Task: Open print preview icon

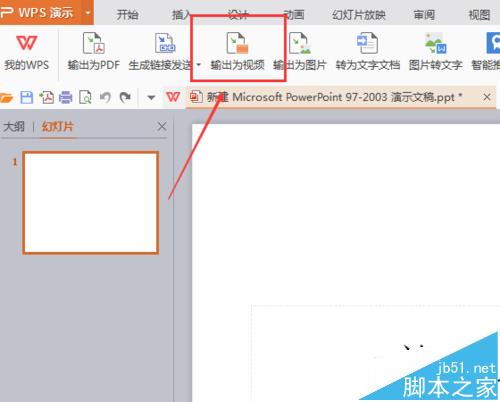Action: tap(85, 98)
